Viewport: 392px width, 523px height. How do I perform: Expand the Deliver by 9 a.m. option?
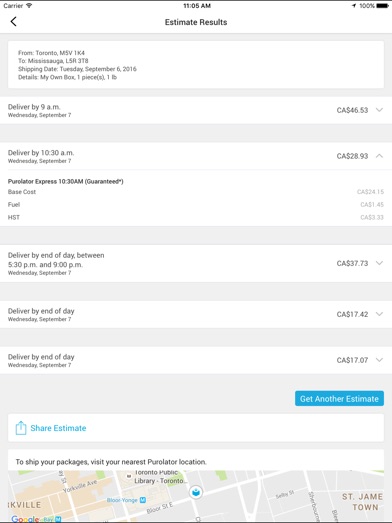coord(379,110)
